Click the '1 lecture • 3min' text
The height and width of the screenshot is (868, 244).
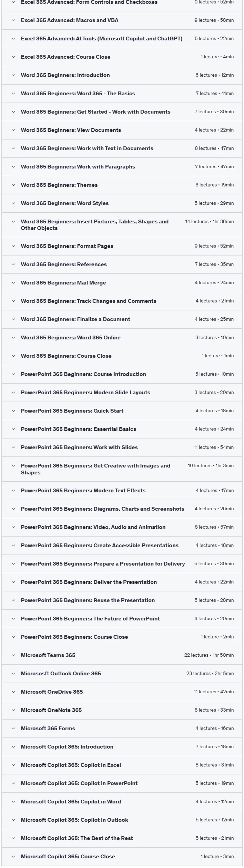pyautogui.click(x=217, y=857)
